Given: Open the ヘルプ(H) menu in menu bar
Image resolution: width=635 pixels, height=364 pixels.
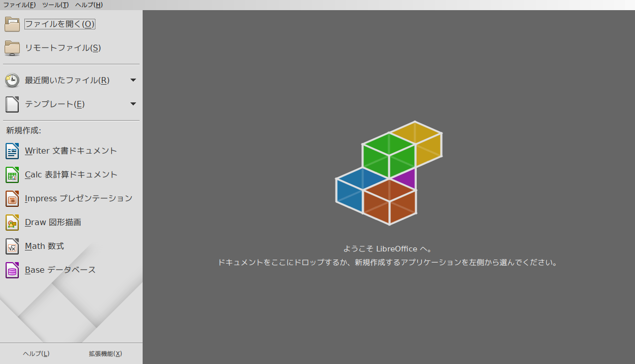Looking at the screenshot, I should pos(89,5).
